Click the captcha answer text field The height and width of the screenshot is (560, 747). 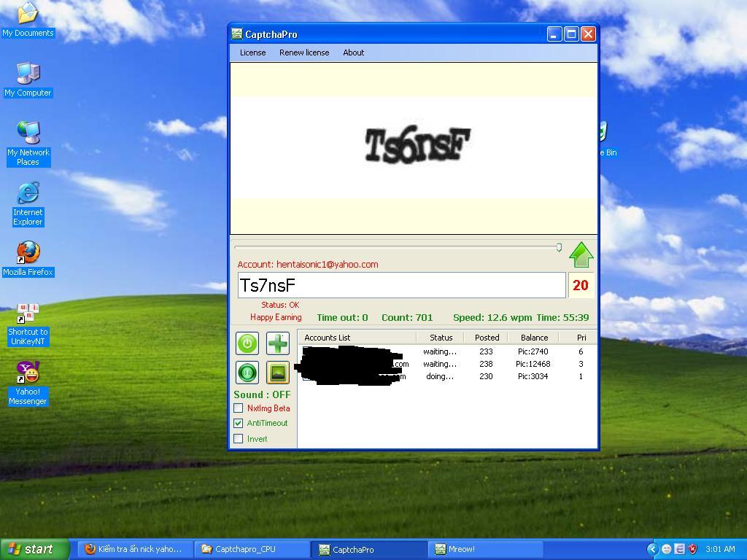pyautogui.click(x=402, y=285)
